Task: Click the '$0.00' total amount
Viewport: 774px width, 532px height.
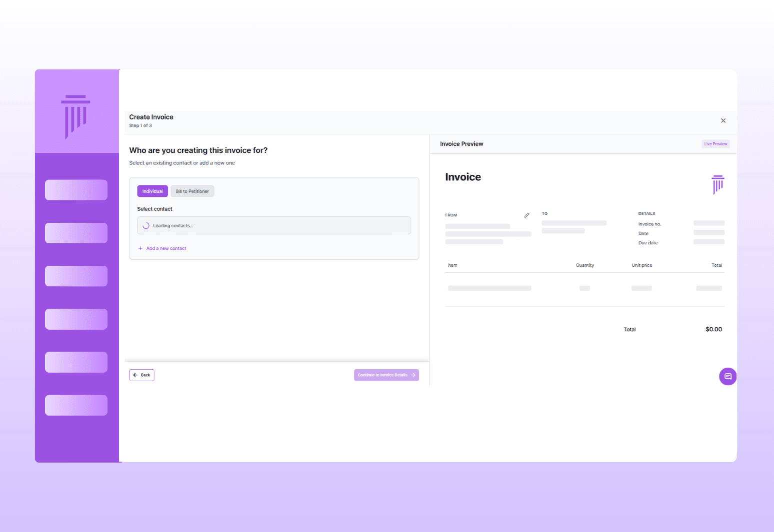Action: (713, 329)
